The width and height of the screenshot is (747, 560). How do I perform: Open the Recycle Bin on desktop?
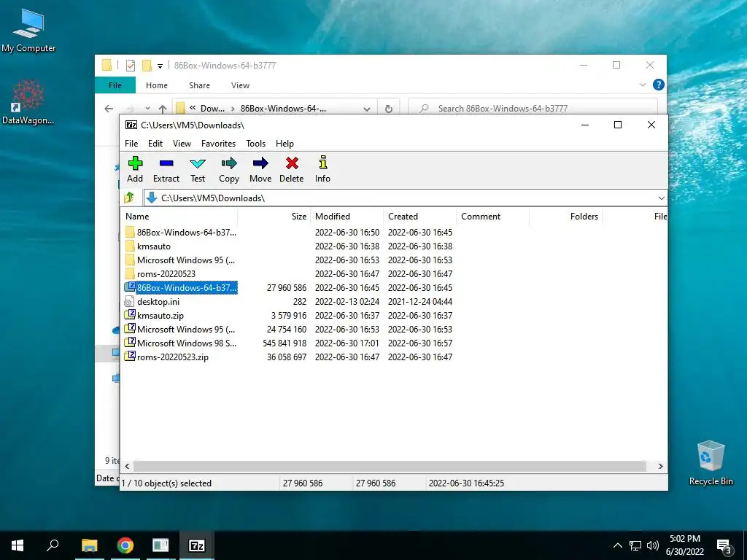coord(711,463)
